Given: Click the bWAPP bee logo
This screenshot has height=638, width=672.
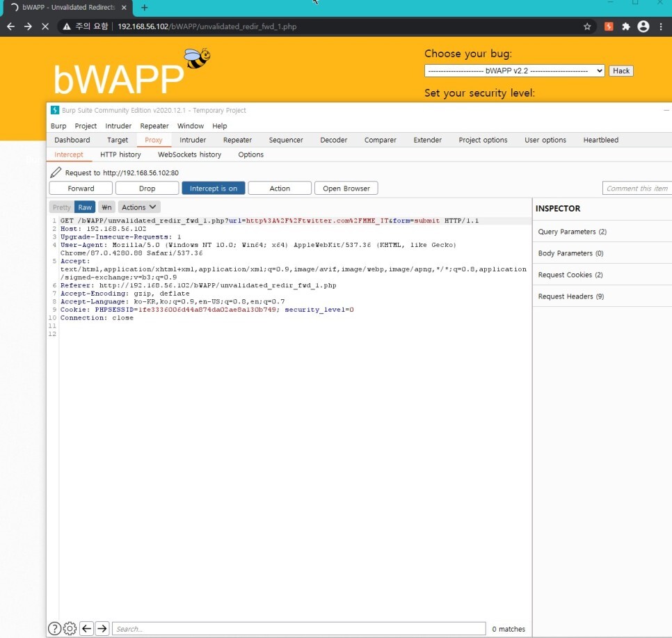Looking at the screenshot, I should coord(197,58).
